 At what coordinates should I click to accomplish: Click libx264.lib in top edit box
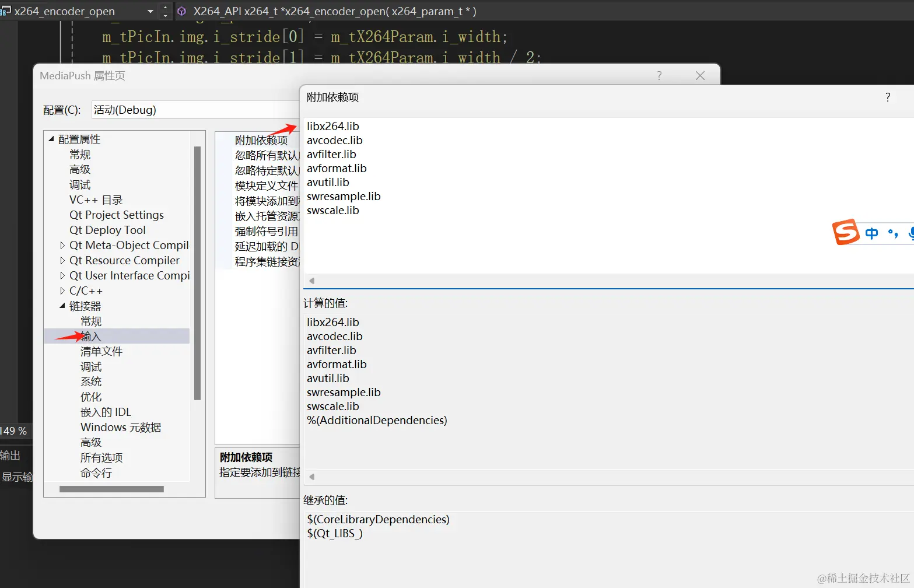(333, 127)
